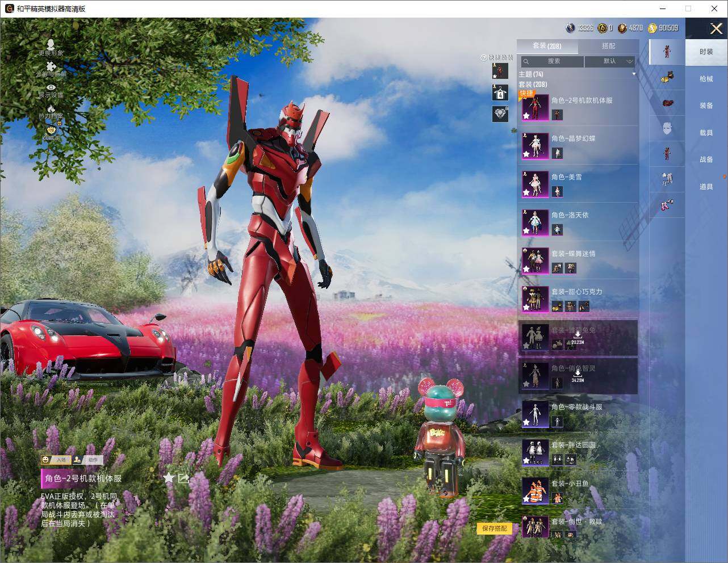Click the small item icon under 角色-零款战斗服
This screenshot has height=563, width=728.
(557, 421)
